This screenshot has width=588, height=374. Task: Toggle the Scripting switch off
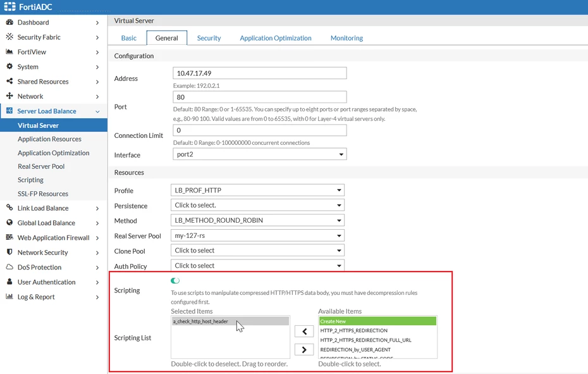[x=175, y=280]
